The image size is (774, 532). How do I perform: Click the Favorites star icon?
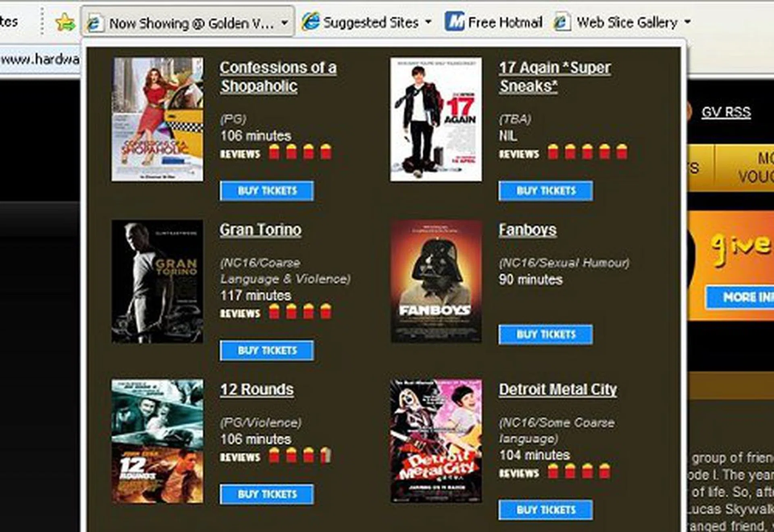tap(65, 22)
